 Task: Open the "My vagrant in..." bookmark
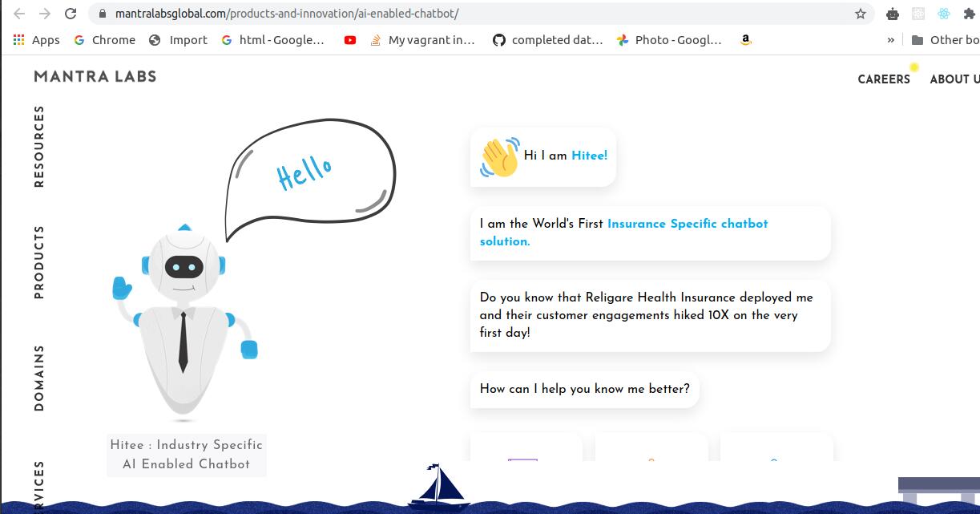422,40
